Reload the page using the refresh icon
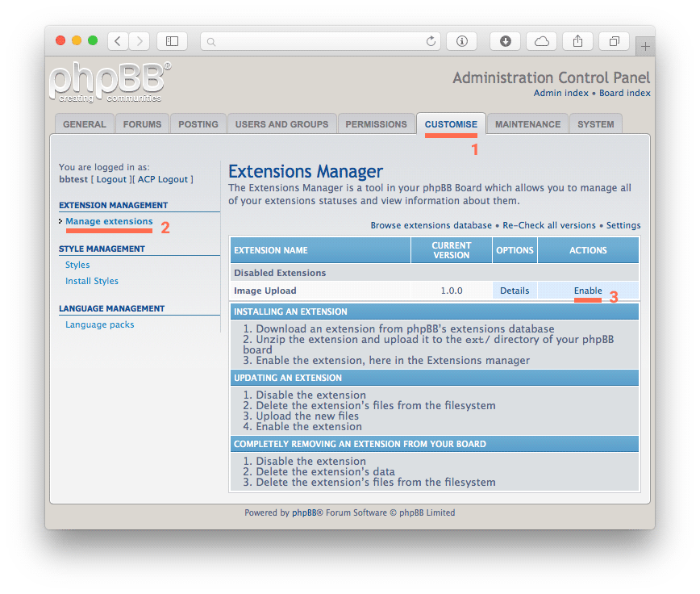Viewport: 700px width, 594px height. 431,40
